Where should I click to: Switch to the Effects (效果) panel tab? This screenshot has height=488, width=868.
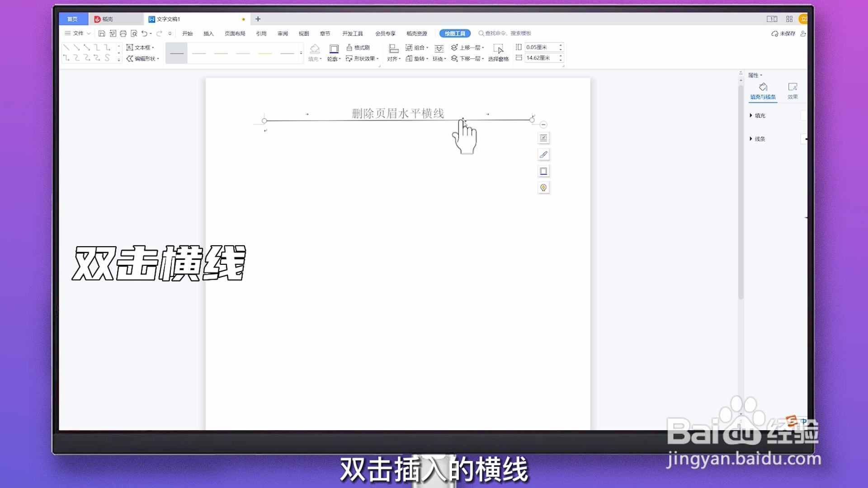(793, 90)
